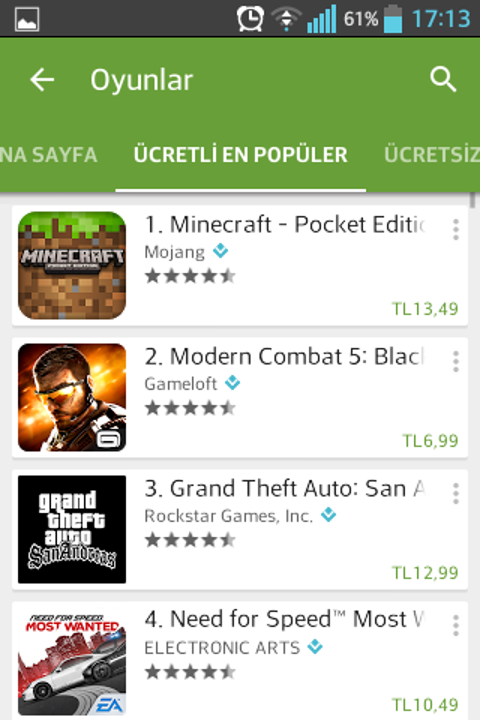Tap the alarm clock status bar icon
480x720 pixels.
pyautogui.click(x=250, y=18)
